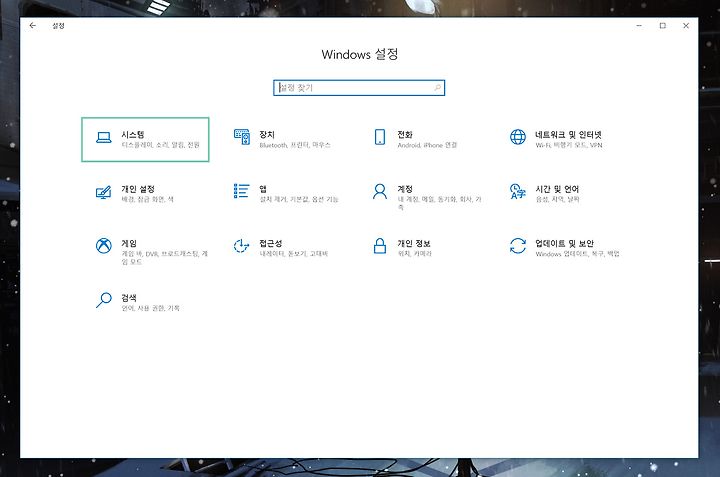Go back with the arrow button
The image size is (720, 477).
coord(33,26)
